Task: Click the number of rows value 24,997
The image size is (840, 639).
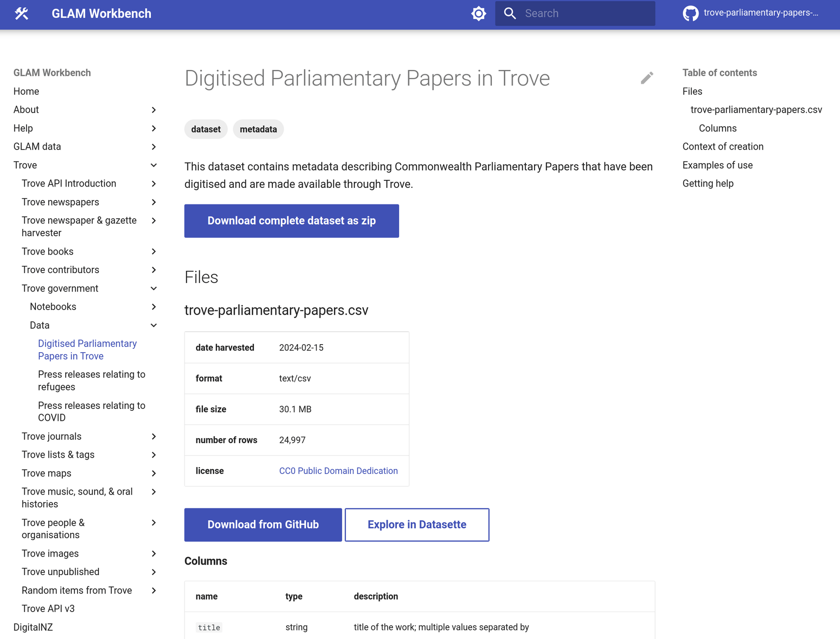Action: click(292, 440)
